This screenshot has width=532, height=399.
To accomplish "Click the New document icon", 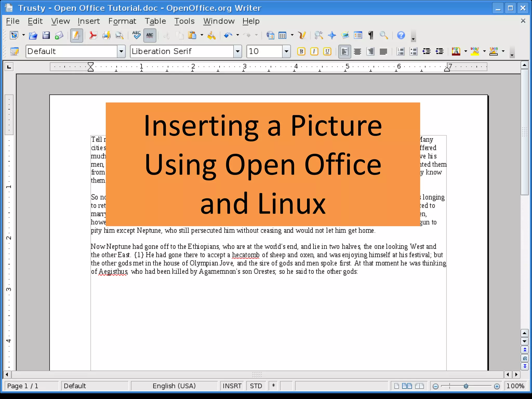I will coord(14,35).
